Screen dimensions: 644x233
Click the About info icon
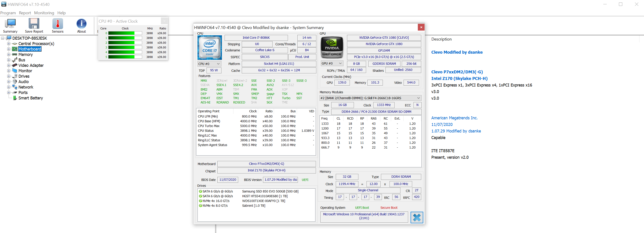click(82, 24)
